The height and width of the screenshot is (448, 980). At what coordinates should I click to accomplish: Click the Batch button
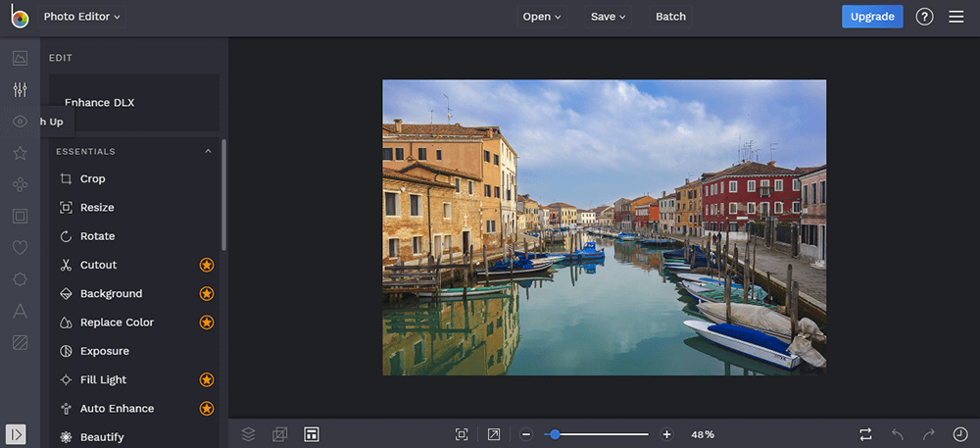pos(670,17)
